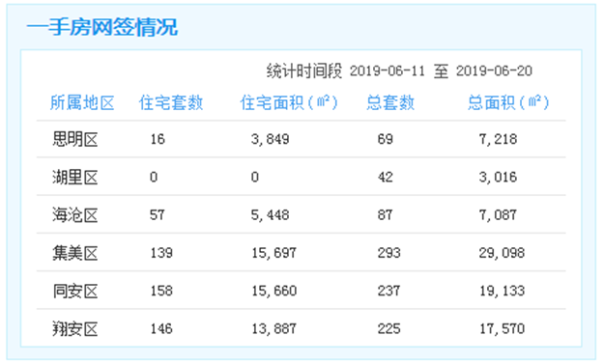Click value 7,087 in 海沧区 row

click(x=498, y=214)
